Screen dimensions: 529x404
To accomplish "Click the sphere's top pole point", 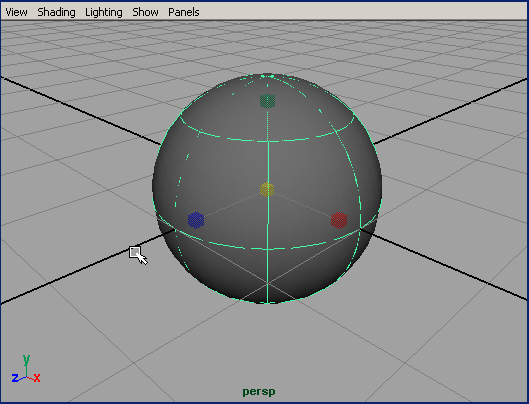I will (268, 75).
